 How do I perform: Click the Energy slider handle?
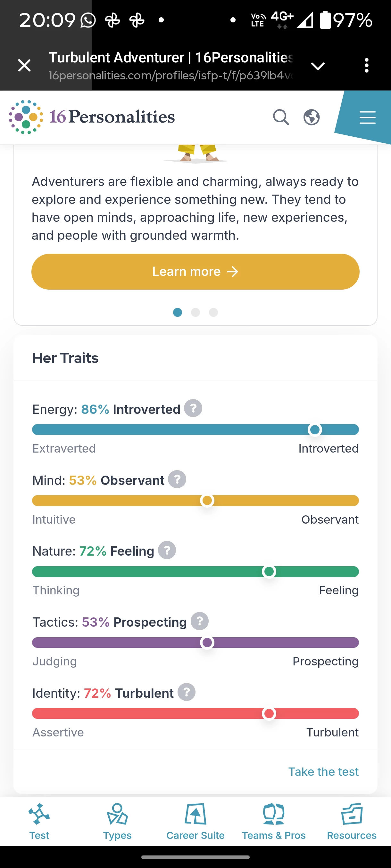pyautogui.click(x=315, y=430)
